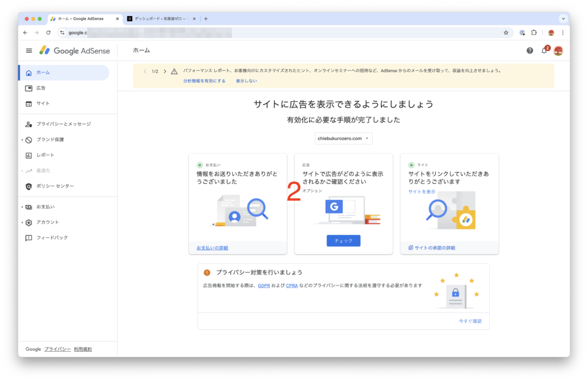This screenshot has height=381, width=588.
Task: Open the account avatar menu
Action: coord(558,51)
